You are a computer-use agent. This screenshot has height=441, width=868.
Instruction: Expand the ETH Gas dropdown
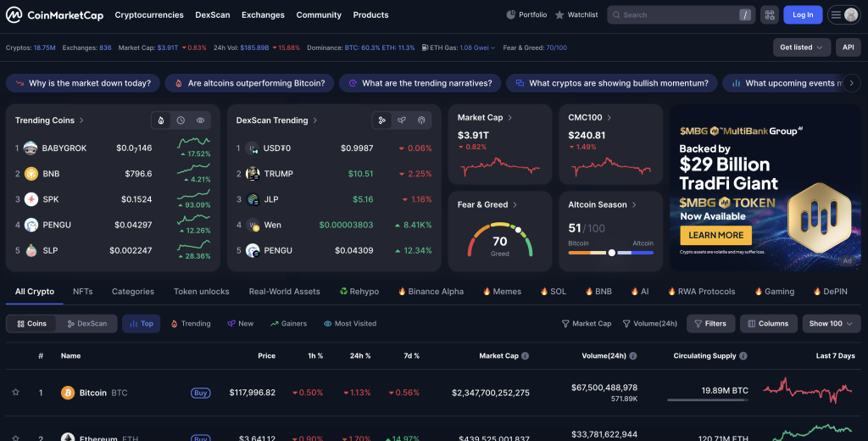click(492, 47)
